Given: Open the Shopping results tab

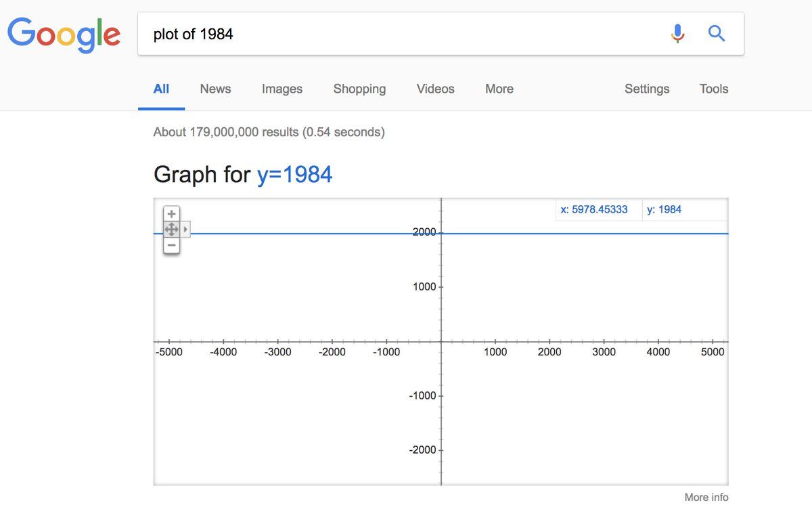Looking at the screenshot, I should click(359, 89).
